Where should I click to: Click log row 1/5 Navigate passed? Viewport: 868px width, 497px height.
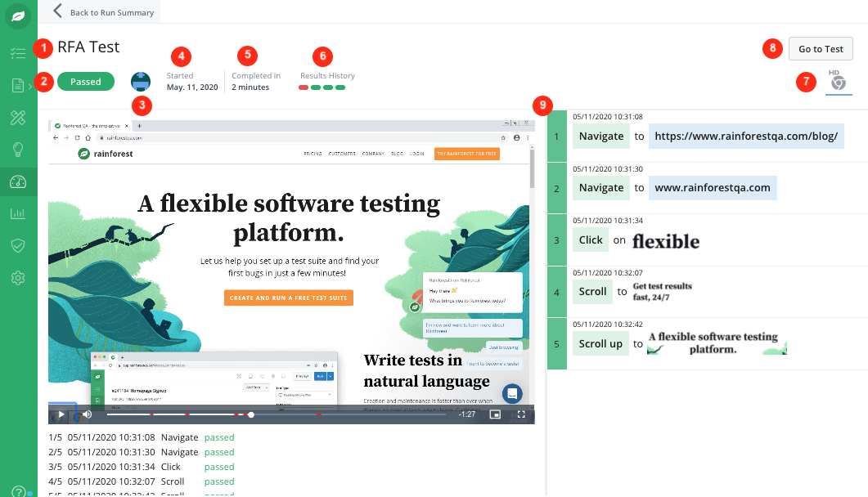tap(142, 437)
